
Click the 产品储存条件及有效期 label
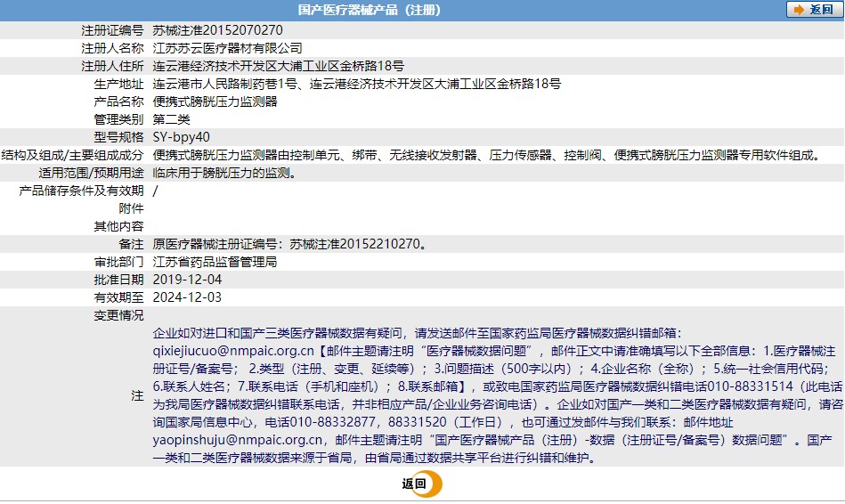(x=81, y=191)
